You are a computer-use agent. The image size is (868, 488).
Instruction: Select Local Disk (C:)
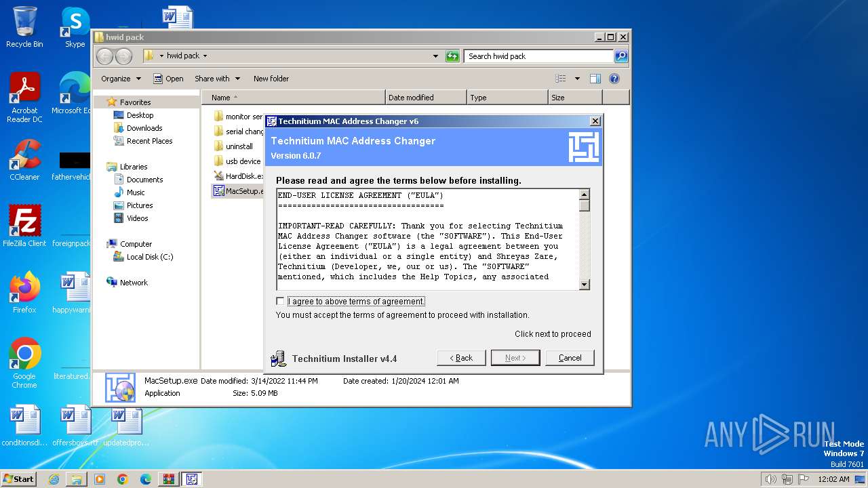(149, 257)
